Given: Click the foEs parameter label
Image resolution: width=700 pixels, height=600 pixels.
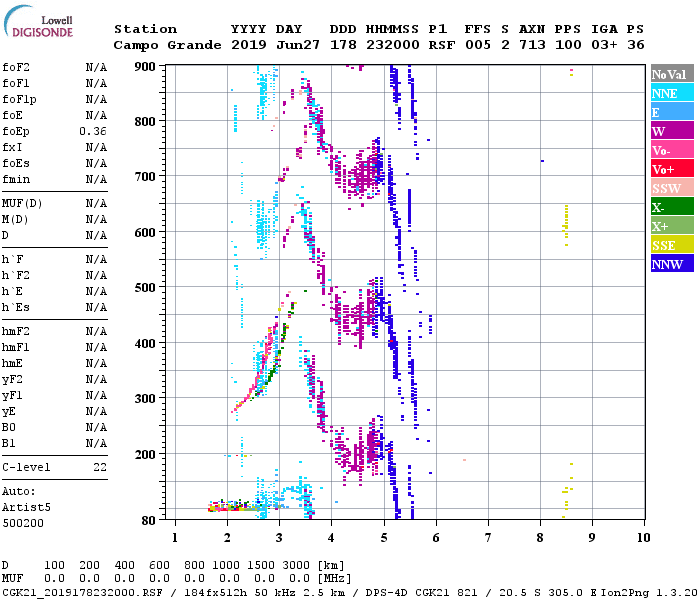Looking at the screenshot, I should click(x=16, y=163).
